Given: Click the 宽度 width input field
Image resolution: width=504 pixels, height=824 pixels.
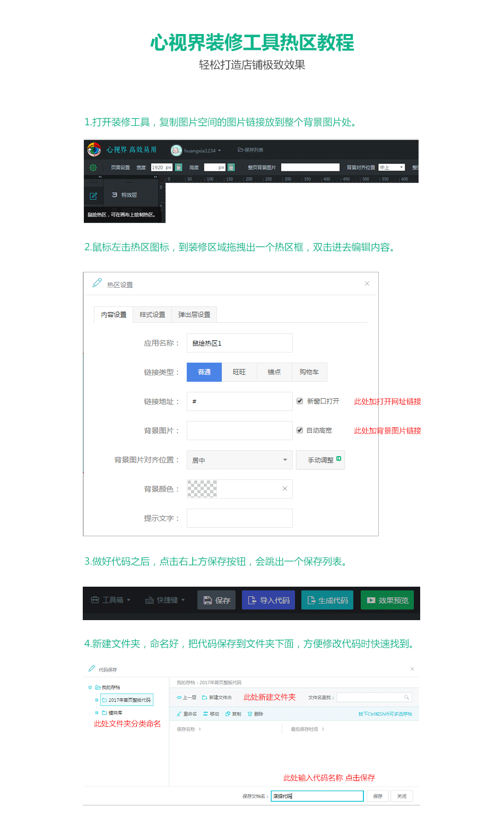Looking at the screenshot, I should click(x=162, y=167).
